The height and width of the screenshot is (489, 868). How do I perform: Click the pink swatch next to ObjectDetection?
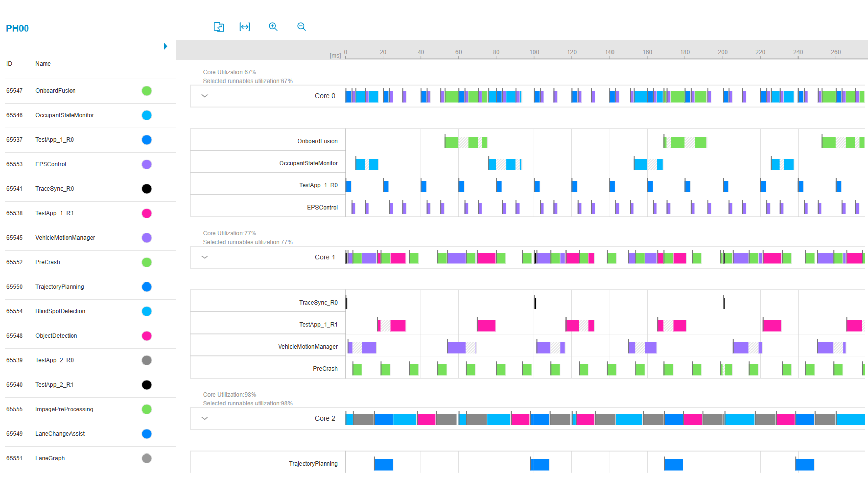click(x=147, y=336)
